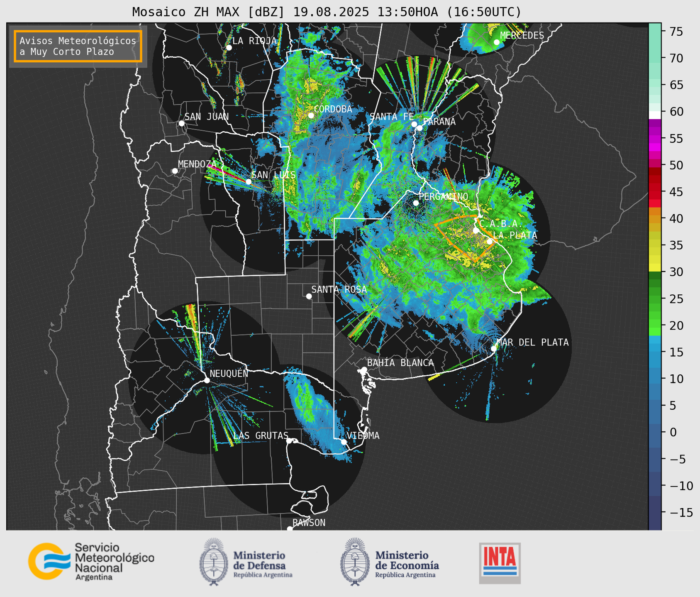Screen dimensions: 700x597
Task: Select the BAHÍA BLANCA marker dot
Action: pyautogui.click(x=364, y=369)
